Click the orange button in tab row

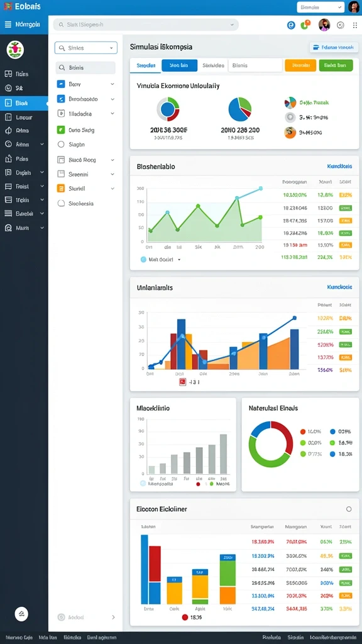click(x=300, y=65)
